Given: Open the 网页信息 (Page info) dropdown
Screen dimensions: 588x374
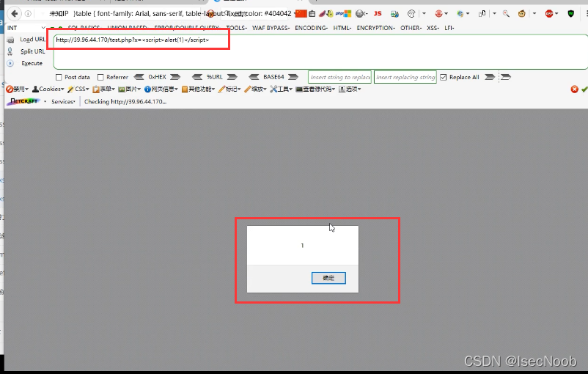Looking at the screenshot, I should pyautogui.click(x=161, y=89).
